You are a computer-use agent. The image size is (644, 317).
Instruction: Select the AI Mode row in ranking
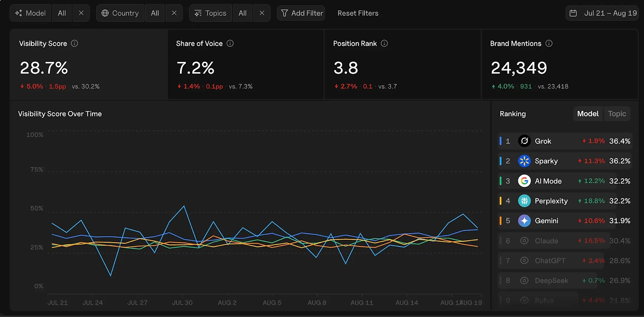point(565,181)
